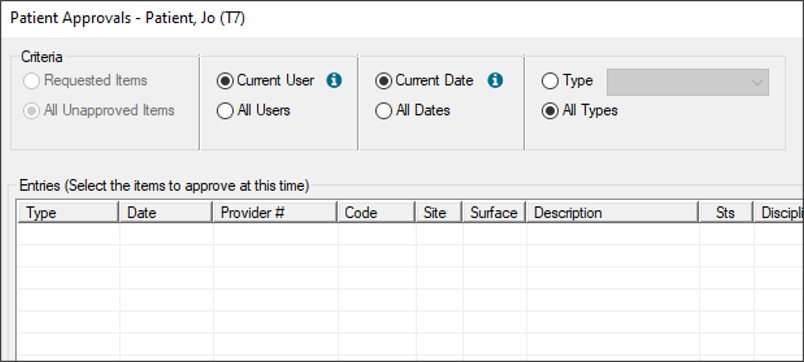Sort entries by the Surface column header

click(x=494, y=212)
